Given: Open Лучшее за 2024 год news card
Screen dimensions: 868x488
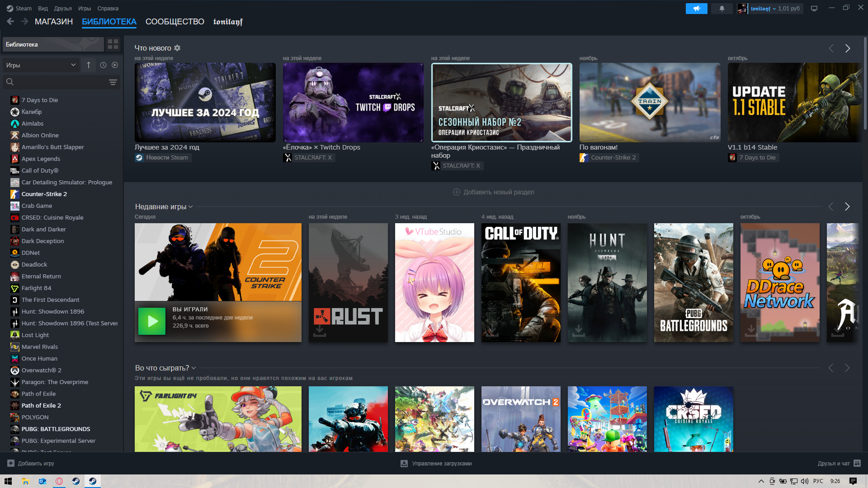Looking at the screenshot, I should 205,103.
